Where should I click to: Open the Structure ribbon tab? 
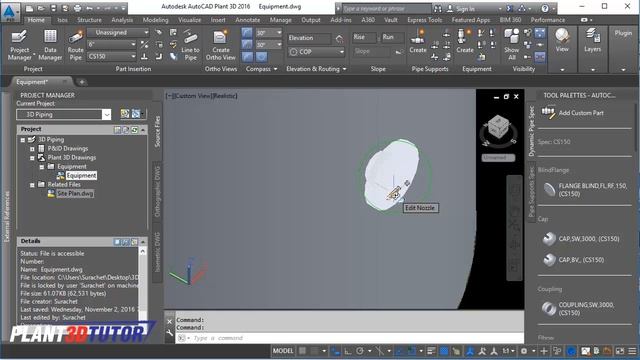point(89,20)
